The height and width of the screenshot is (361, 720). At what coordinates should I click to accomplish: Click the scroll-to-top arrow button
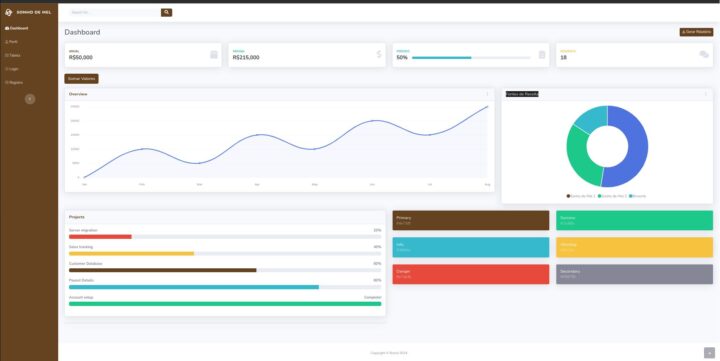(709, 353)
